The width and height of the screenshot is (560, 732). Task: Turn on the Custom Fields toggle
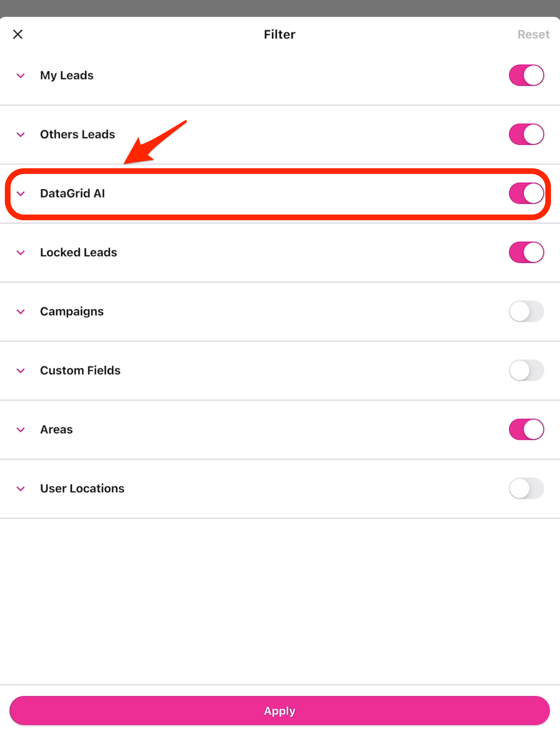click(x=526, y=370)
